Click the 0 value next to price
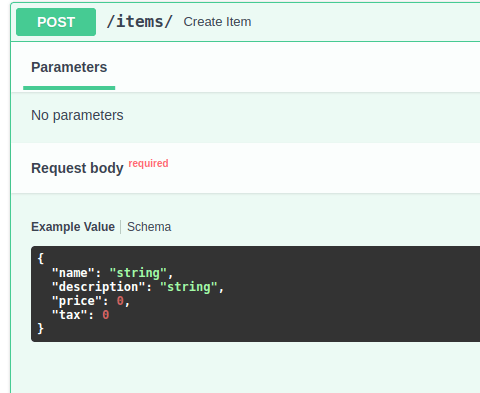 (120, 301)
